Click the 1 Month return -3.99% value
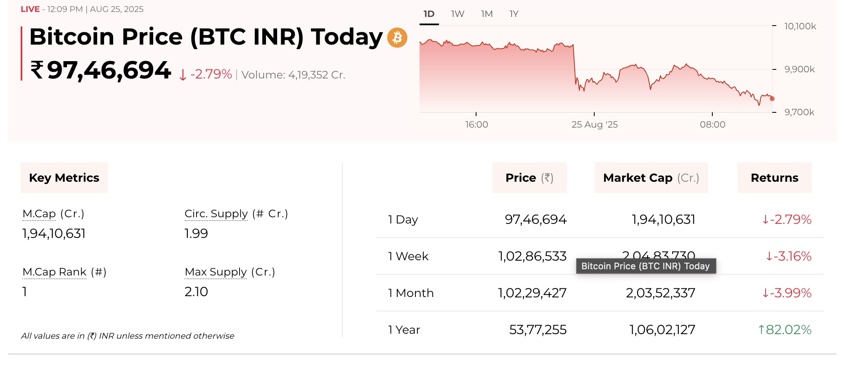Image resolution: width=868 pixels, height=380 pixels. point(790,293)
